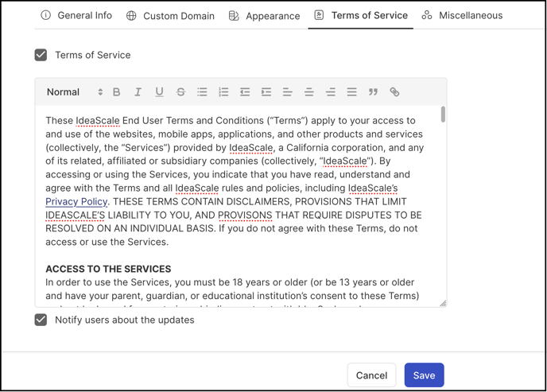Screen dimensions: 547x392
Task: Insert a hyperlink with link icon
Action: pyautogui.click(x=394, y=92)
